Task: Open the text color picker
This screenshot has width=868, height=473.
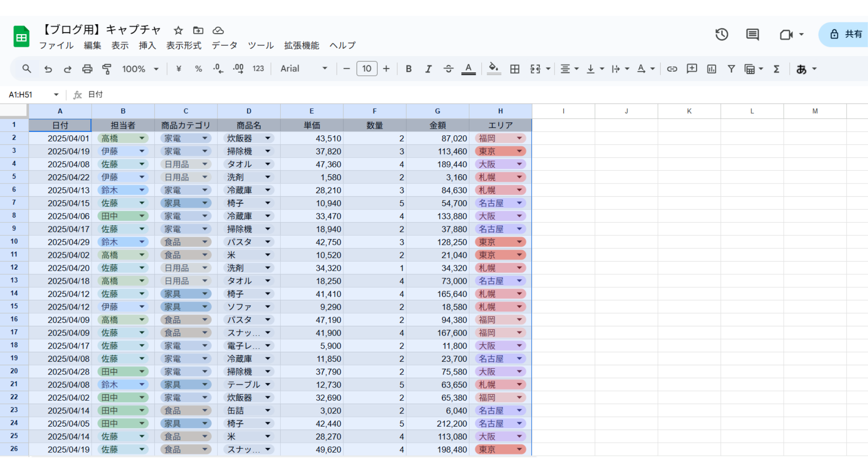Action: pos(468,69)
